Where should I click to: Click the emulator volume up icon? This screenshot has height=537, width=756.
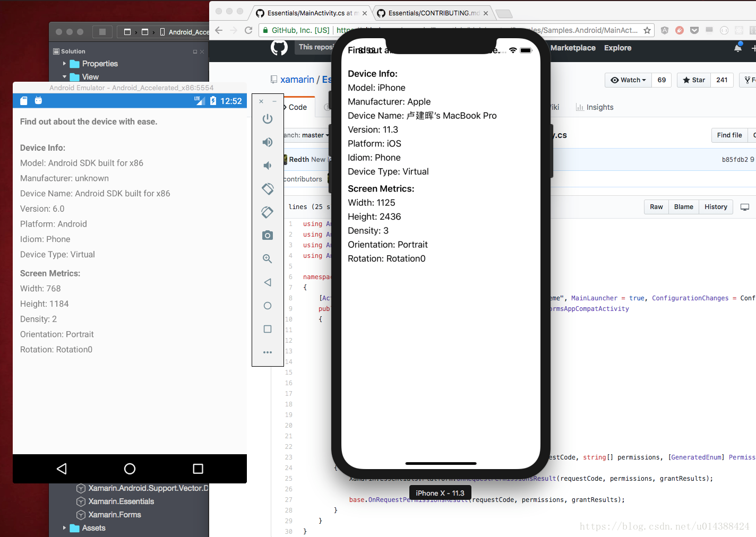click(268, 142)
